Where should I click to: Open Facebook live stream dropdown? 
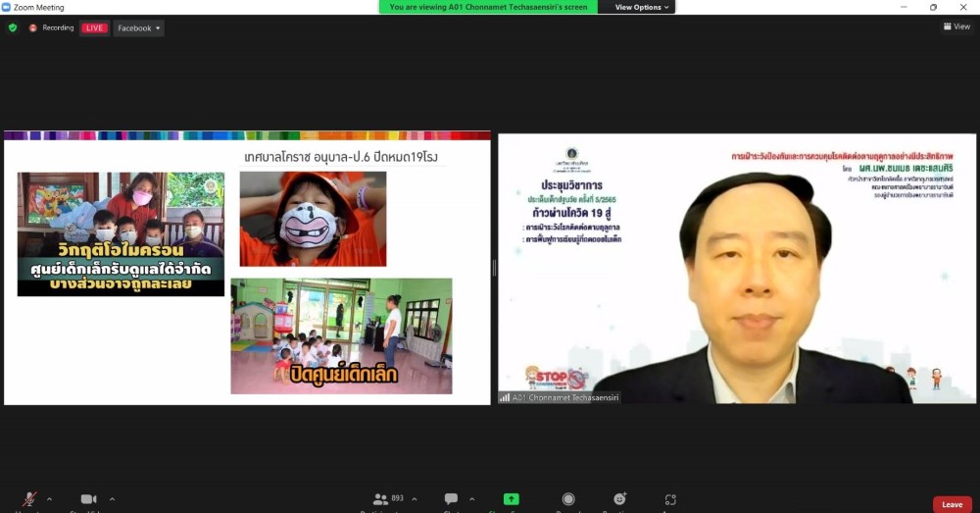point(138,28)
